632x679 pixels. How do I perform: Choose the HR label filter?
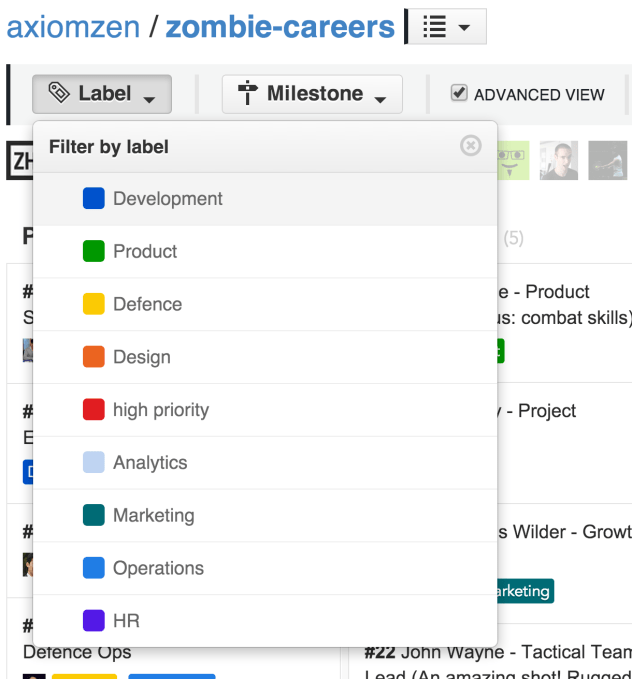tap(126, 621)
